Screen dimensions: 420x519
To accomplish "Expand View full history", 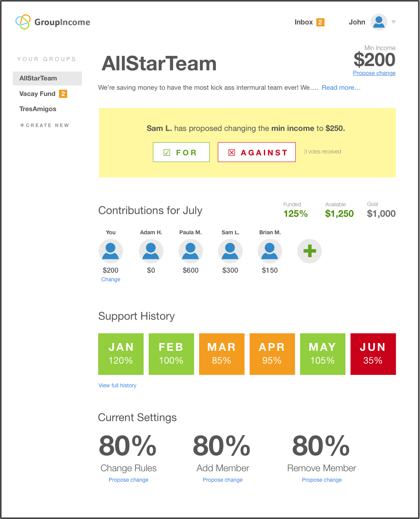I will click(117, 385).
